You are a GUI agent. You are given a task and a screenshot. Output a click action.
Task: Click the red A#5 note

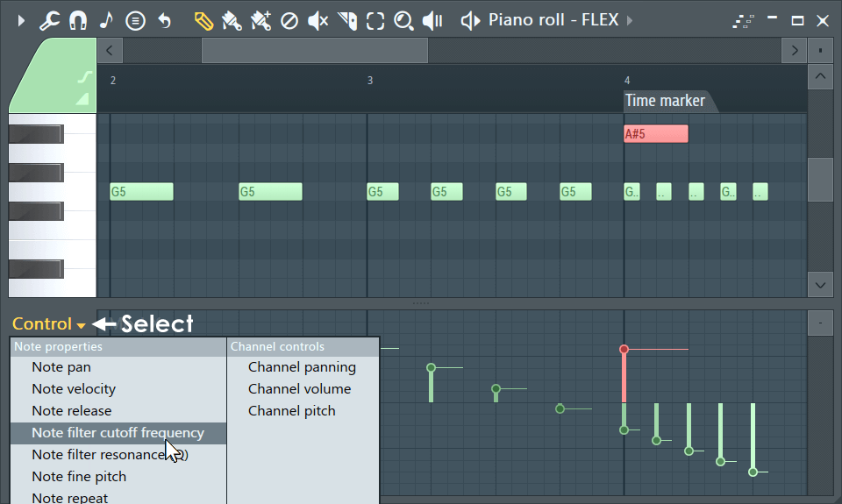coord(656,133)
